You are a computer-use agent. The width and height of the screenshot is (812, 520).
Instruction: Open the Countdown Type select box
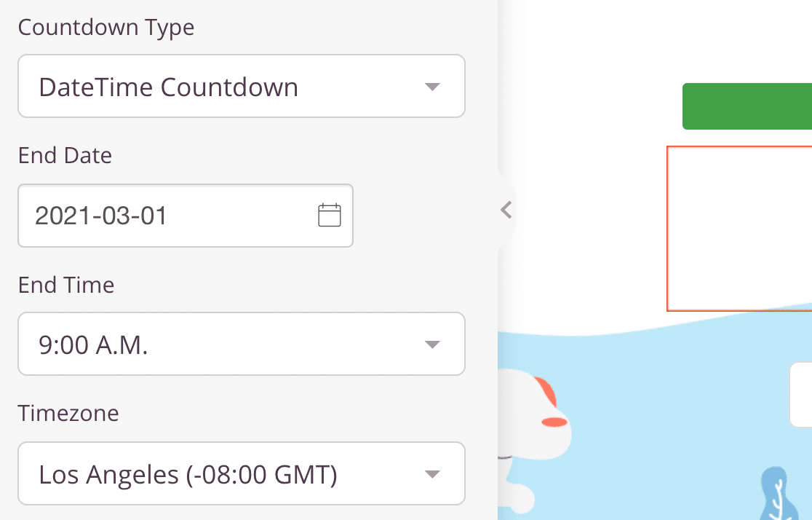tap(242, 86)
